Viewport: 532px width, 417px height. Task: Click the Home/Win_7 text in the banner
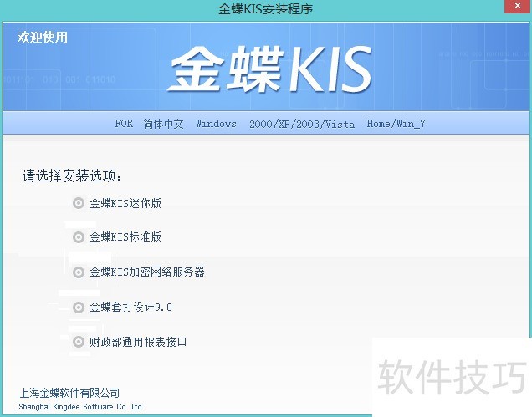[396, 124]
